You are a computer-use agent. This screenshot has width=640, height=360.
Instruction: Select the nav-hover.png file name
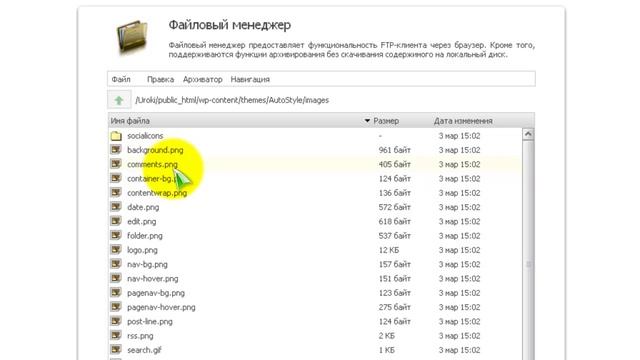point(153,278)
